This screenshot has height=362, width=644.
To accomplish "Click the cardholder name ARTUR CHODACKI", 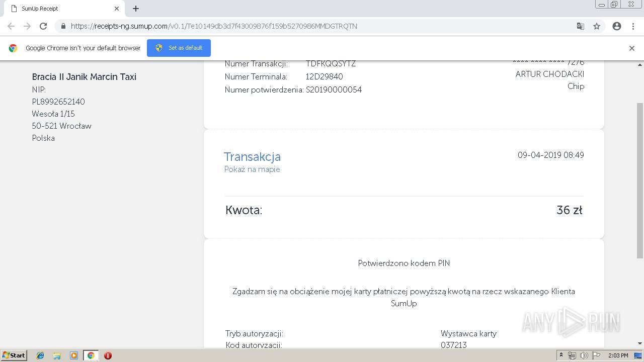I will (x=550, y=74).
